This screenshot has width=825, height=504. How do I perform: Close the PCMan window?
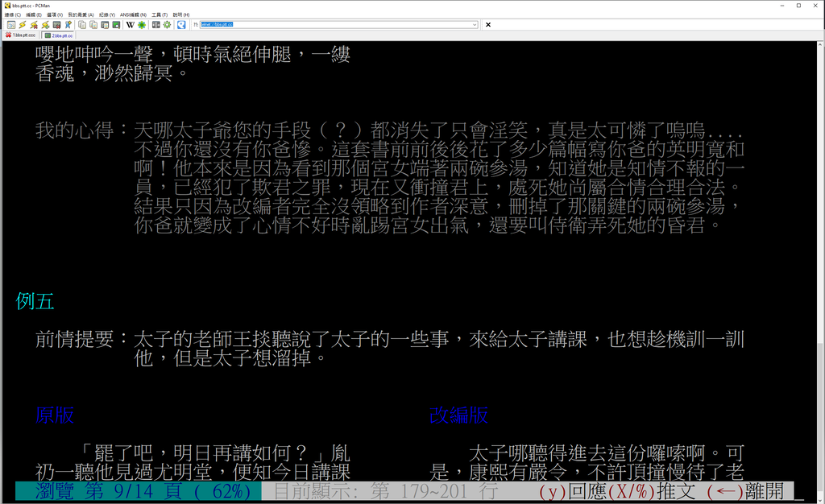pyautogui.click(x=815, y=6)
